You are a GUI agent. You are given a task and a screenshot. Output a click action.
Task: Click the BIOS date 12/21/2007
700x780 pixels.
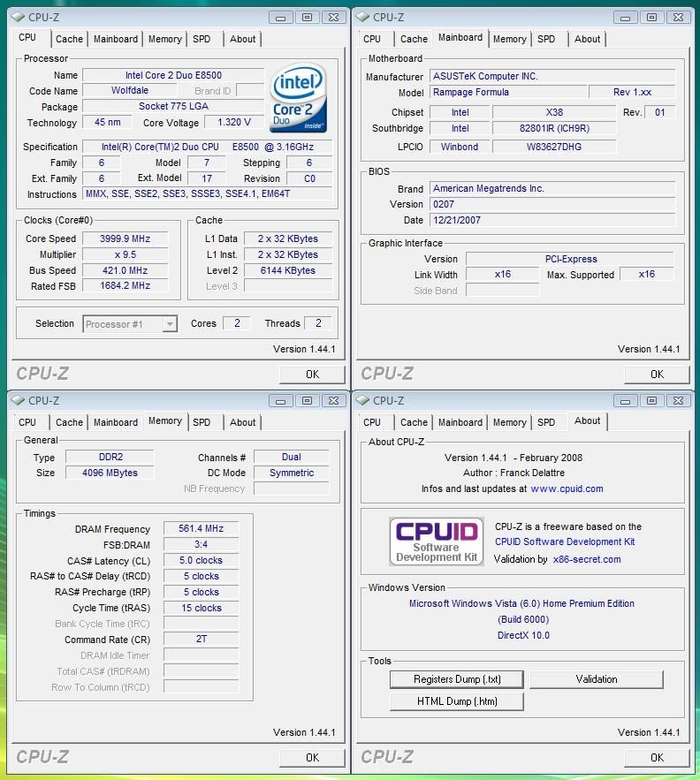point(552,220)
